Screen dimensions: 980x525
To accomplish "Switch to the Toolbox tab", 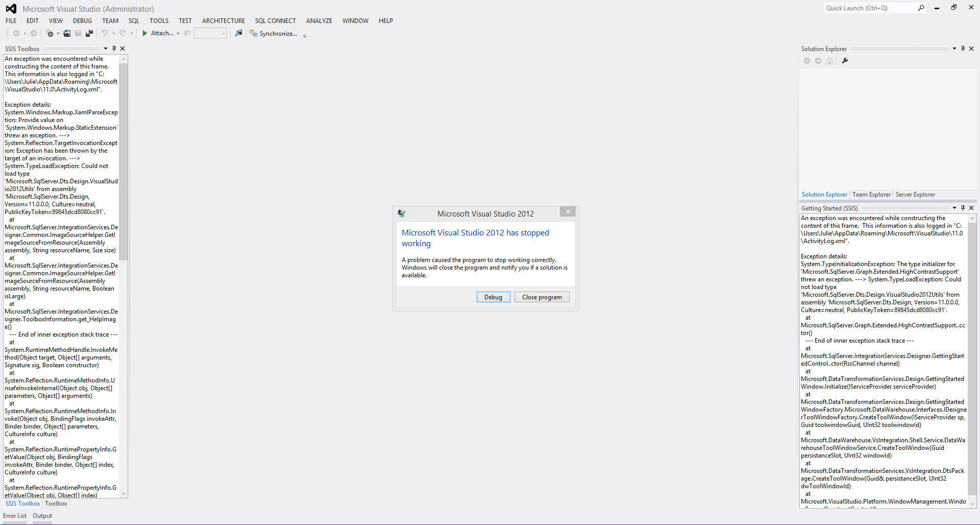I will (x=56, y=504).
